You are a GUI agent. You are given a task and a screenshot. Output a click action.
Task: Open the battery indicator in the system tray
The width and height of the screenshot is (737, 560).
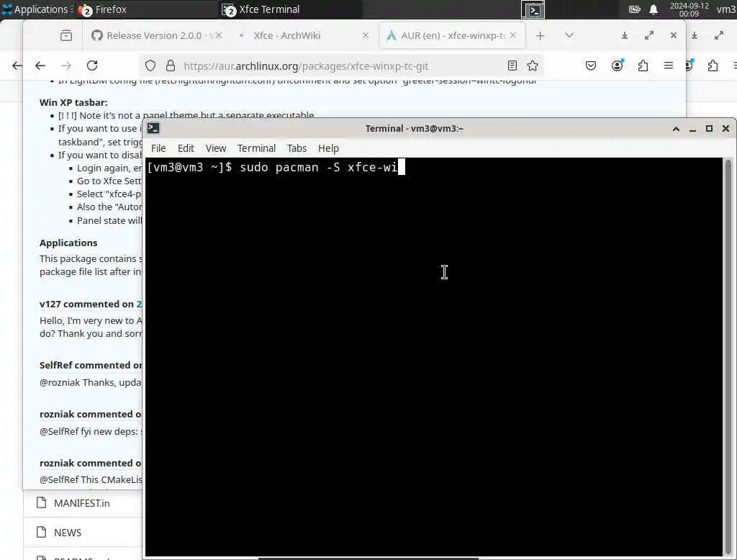pyautogui.click(x=635, y=9)
